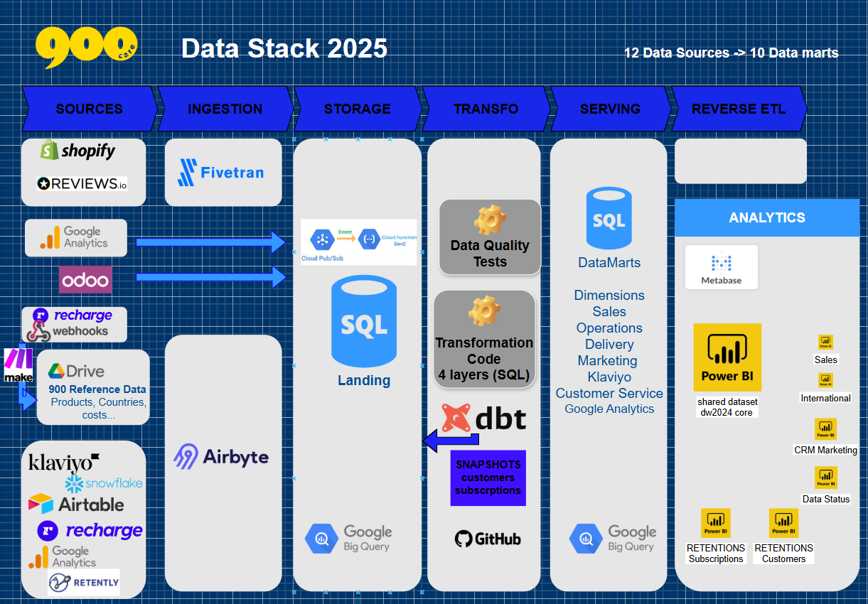Click the Cloud Pub/Sub diagram image
This screenshot has height=604, width=868.
pyautogui.click(x=359, y=242)
